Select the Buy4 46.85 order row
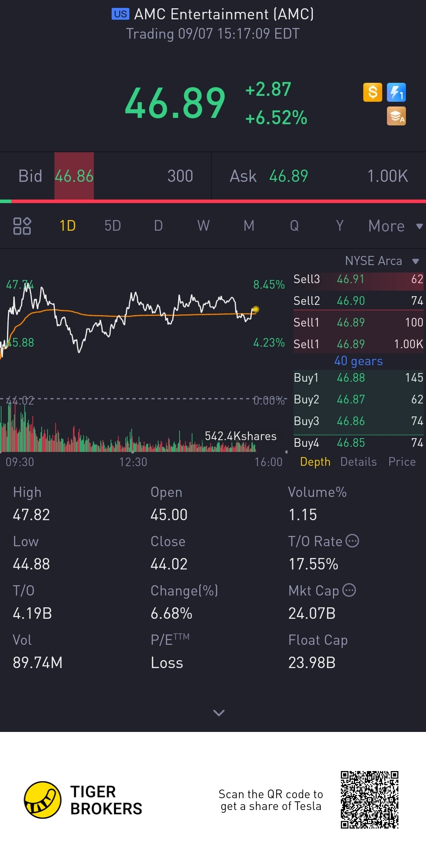Image resolution: width=426 pixels, height=868 pixels. point(358,442)
